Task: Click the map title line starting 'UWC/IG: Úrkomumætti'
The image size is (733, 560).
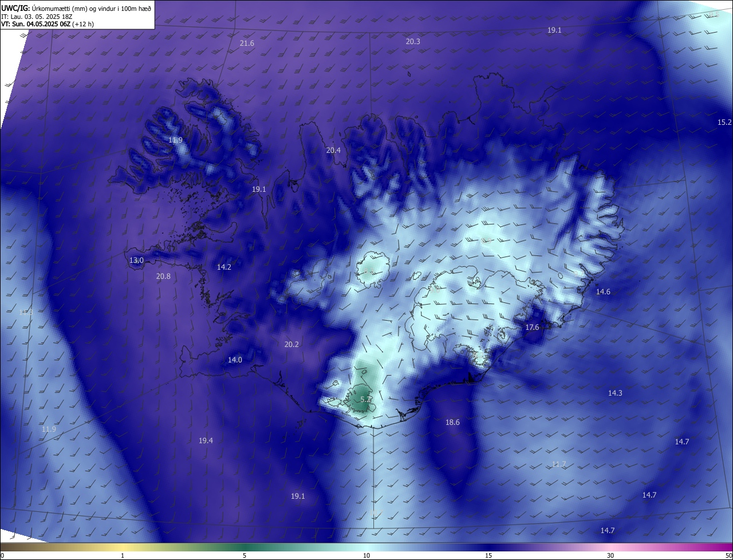Action: [76, 8]
